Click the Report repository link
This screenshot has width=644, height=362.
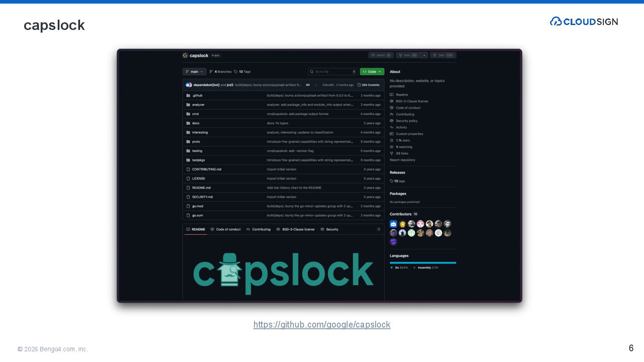pyautogui.click(x=402, y=160)
